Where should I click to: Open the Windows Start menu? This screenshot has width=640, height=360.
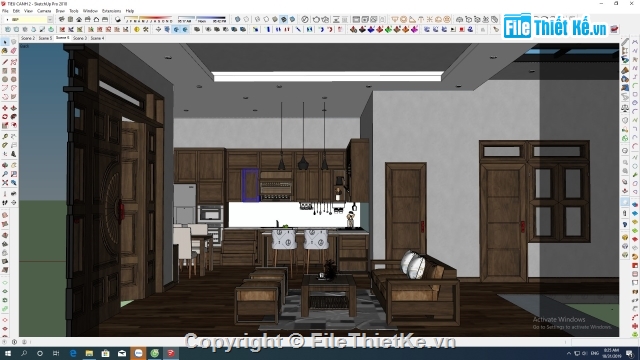[x=7, y=353]
